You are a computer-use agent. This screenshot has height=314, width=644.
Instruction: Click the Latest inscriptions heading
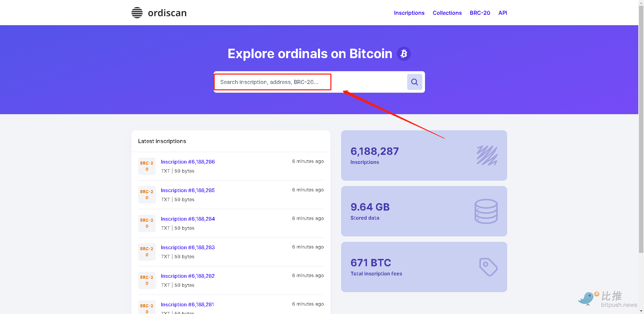point(162,141)
